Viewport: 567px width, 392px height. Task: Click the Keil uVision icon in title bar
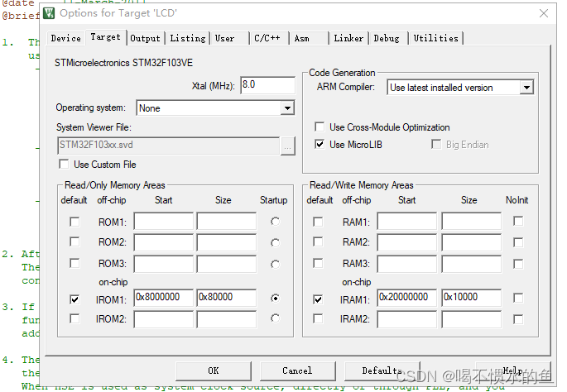tap(49, 13)
